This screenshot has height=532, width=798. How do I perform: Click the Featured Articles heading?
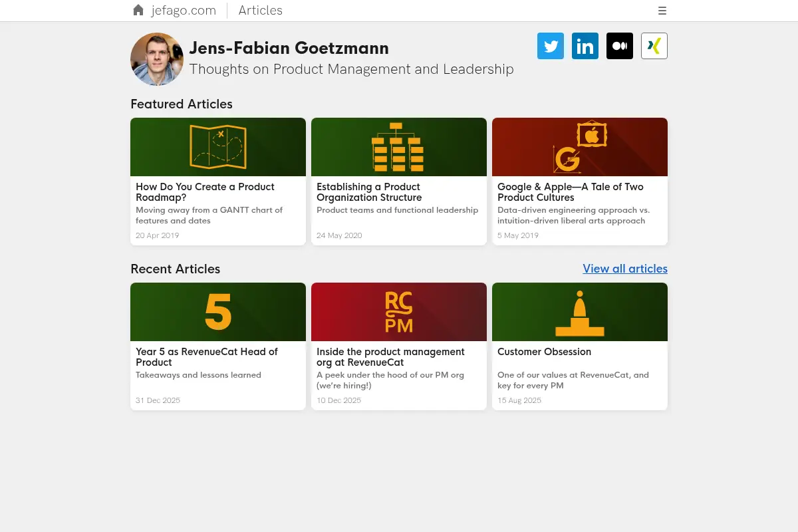click(182, 104)
